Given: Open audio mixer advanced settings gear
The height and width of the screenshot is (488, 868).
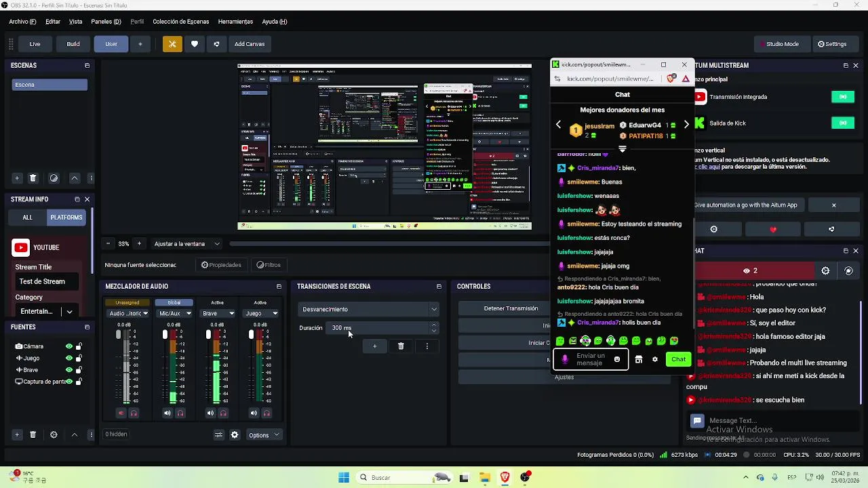Looking at the screenshot, I should tap(235, 435).
